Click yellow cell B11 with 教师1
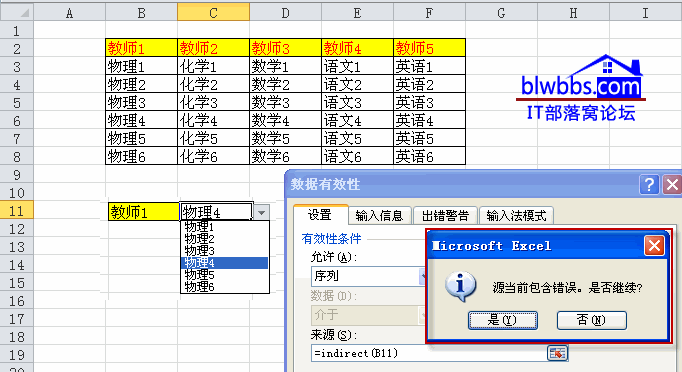Screen dimensions: 682x372 tap(144, 212)
